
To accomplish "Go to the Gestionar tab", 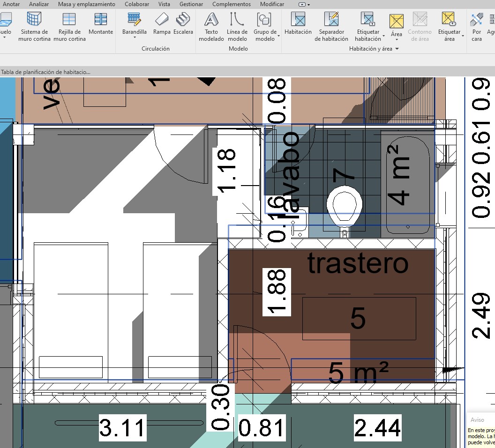I will point(191,4).
